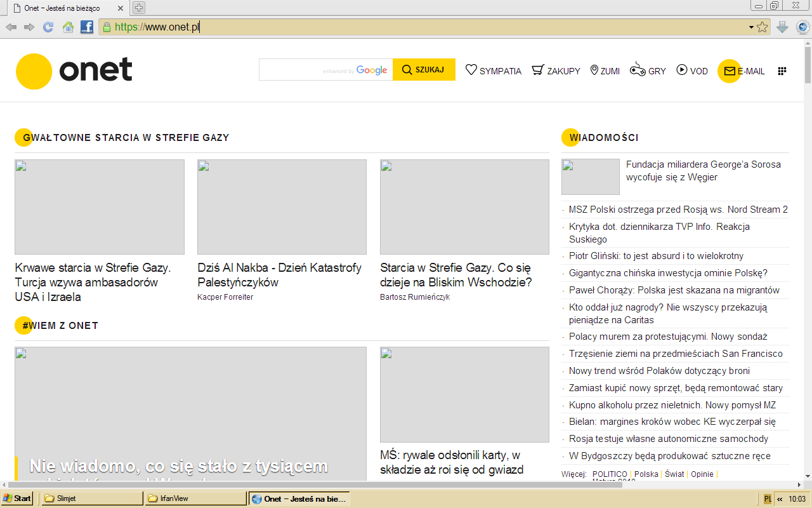Click the browser forward arrow

pyautogui.click(x=29, y=27)
